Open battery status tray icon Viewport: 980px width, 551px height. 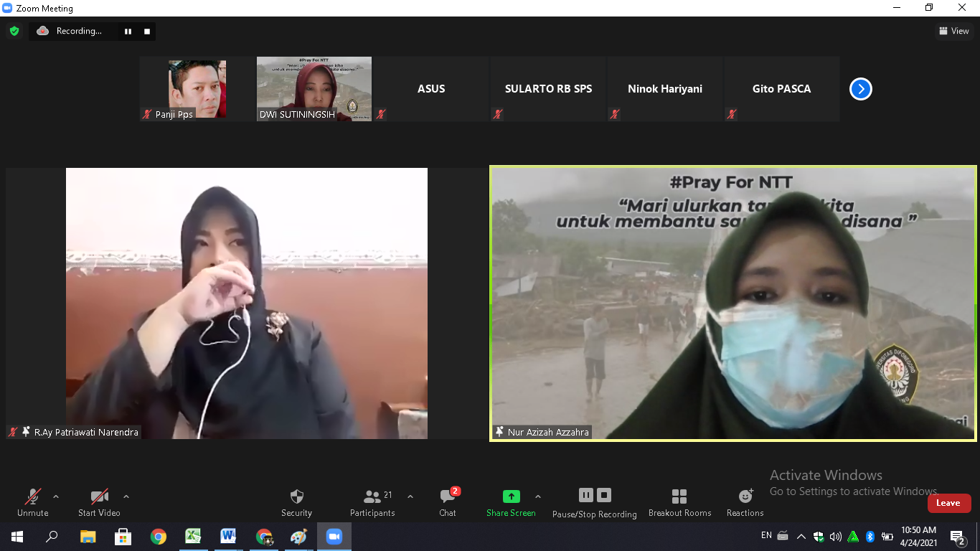887,536
